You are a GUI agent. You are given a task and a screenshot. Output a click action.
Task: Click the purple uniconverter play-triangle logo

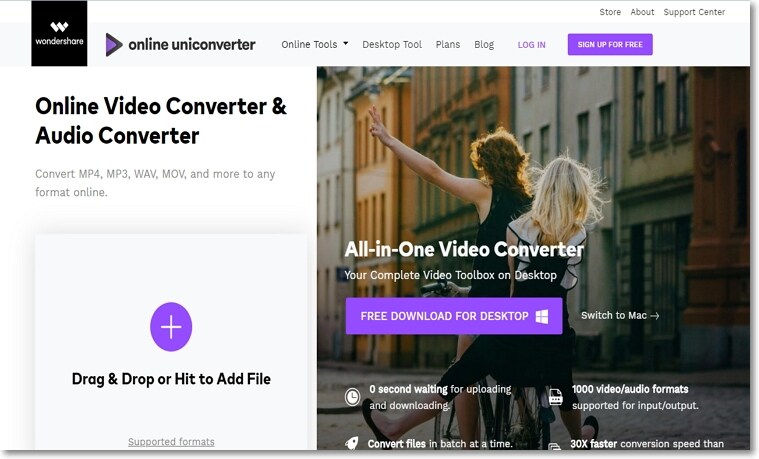click(114, 45)
